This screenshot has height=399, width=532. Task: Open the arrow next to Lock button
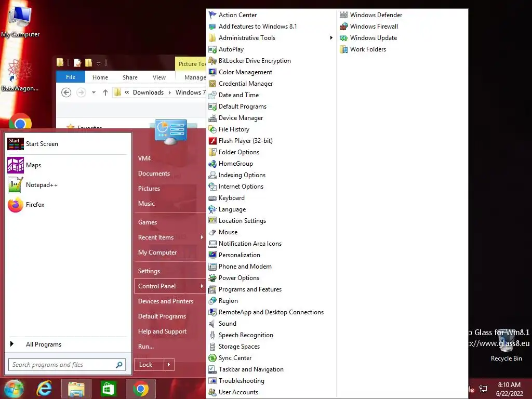[x=169, y=365]
